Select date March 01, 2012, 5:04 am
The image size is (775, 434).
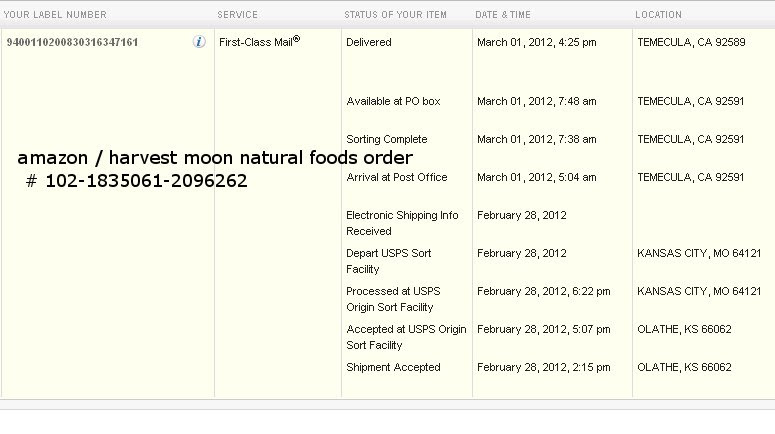pos(536,177)
